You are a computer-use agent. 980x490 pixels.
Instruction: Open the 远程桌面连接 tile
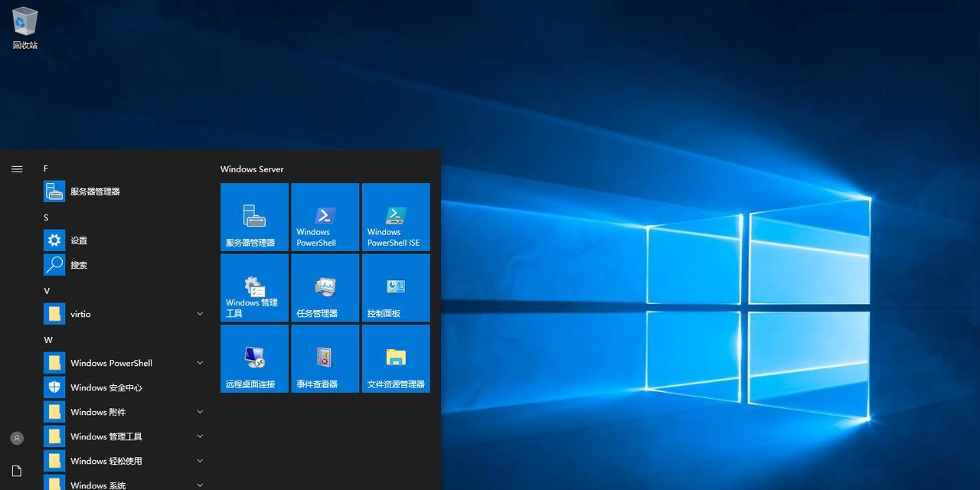pyautogui.click(x=254, y=358)
